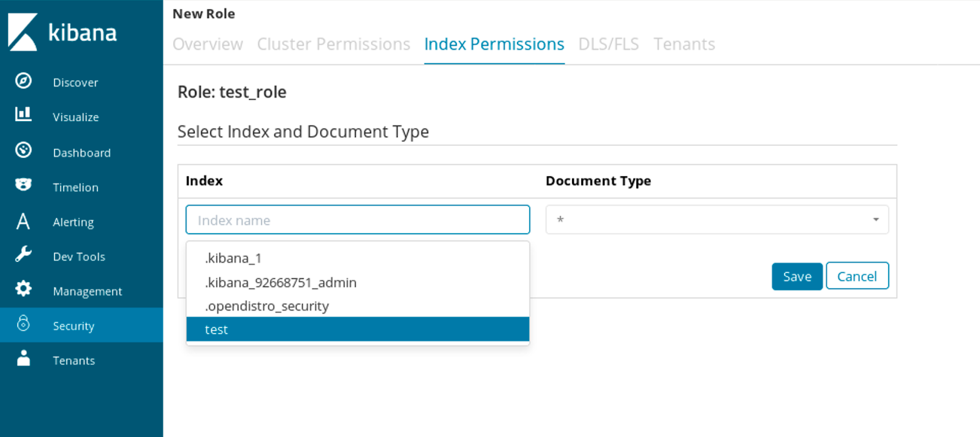This screenshot has width=980, height=437.
Task: Open Security via padlock icon
Action: click(x=23, y=323)
